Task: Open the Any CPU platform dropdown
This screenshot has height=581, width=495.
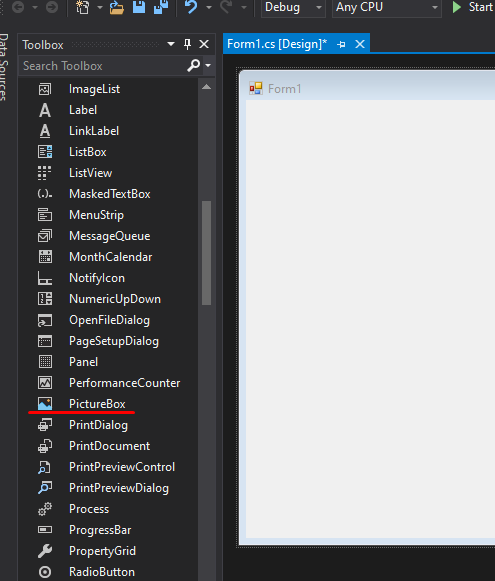Action: click(386, 7)
